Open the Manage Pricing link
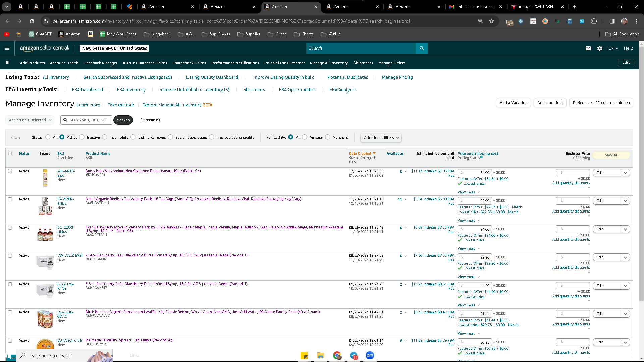This screenshot has height=362, width=644. tap(397, 77)
